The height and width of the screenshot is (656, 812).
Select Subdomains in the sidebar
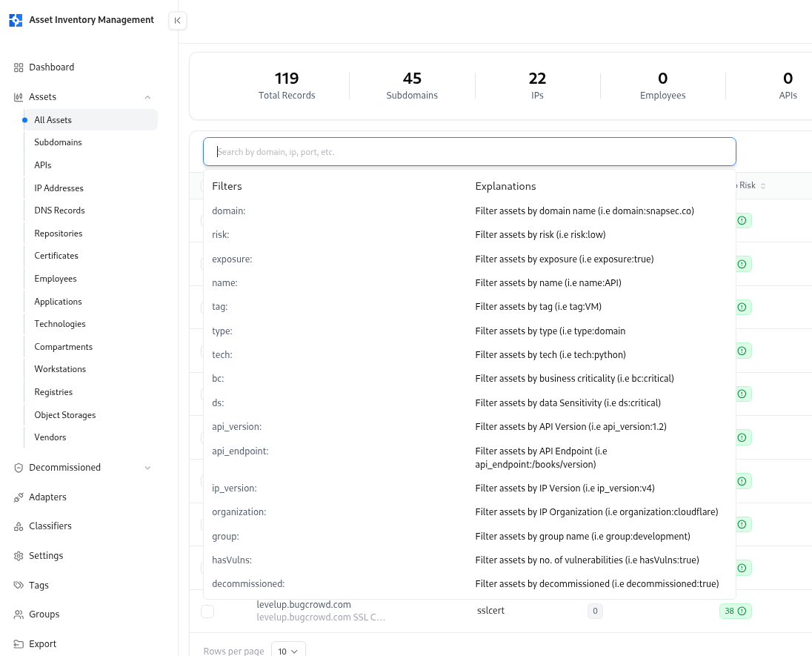(58, 142)
